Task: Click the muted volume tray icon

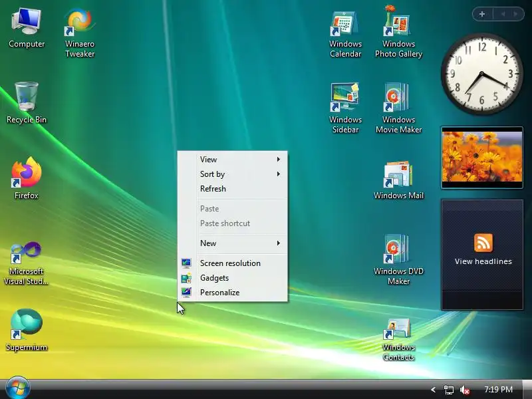Action: tap(464, 390)
